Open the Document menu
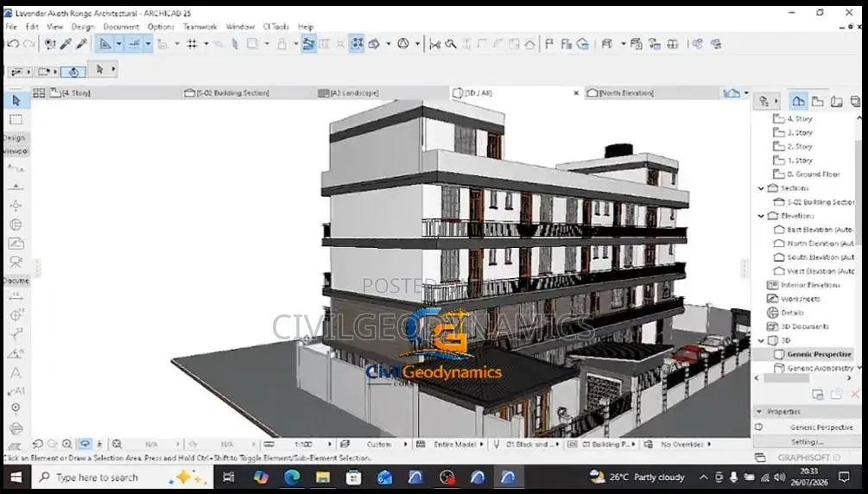 point(121,27)
